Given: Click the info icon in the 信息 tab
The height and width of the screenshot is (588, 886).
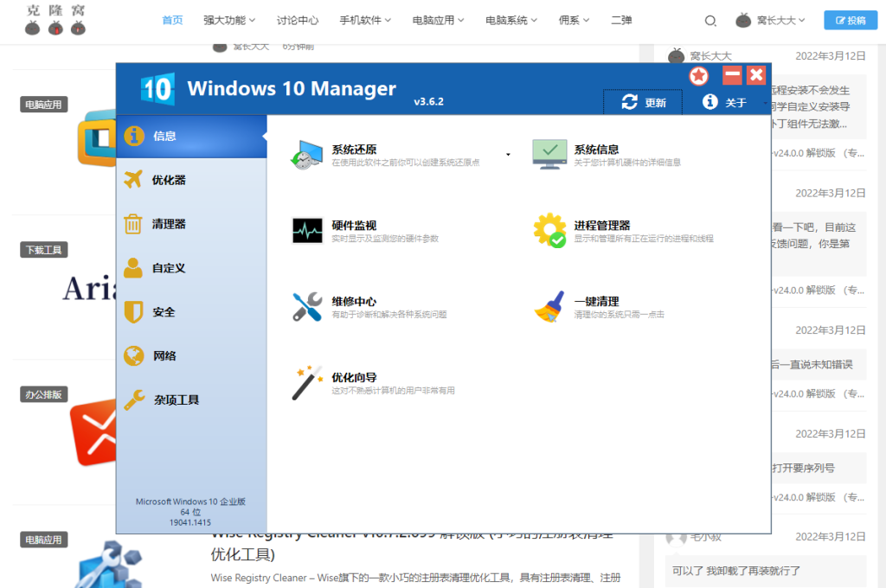Looking at the screenshot, I should click(134, 136).
